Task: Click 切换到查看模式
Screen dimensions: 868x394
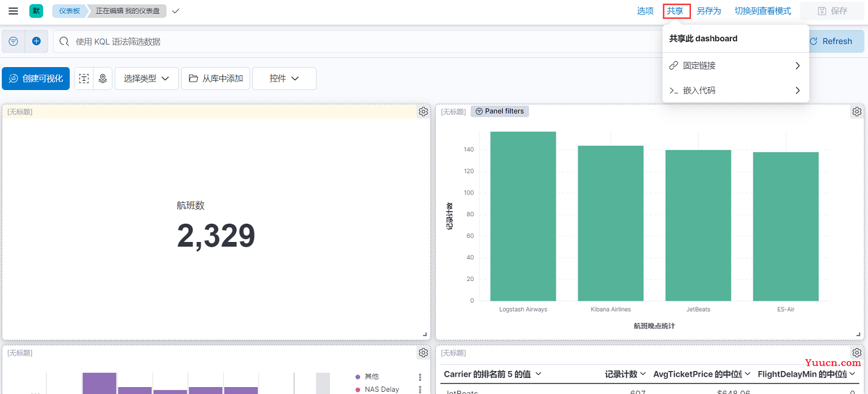Action: (763, 11)
